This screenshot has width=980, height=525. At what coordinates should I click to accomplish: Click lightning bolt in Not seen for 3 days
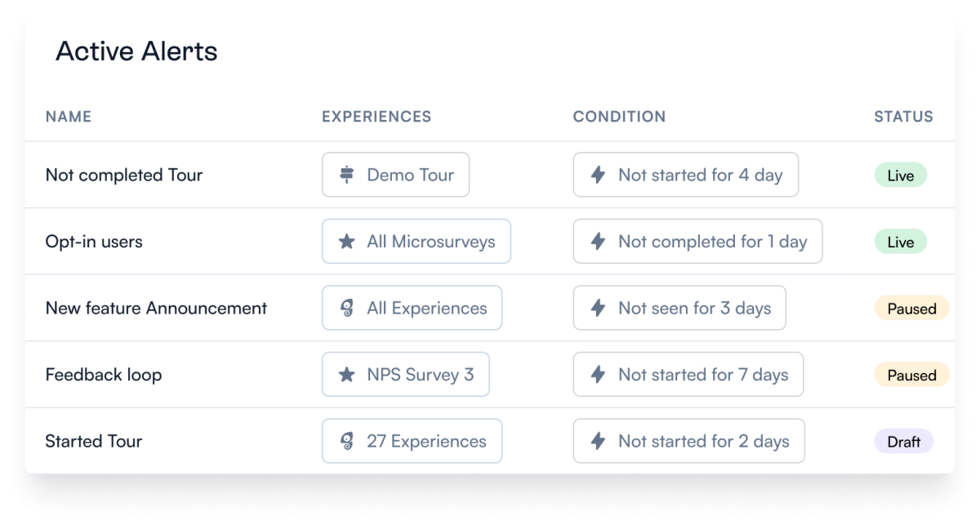[x=598, y=308]
